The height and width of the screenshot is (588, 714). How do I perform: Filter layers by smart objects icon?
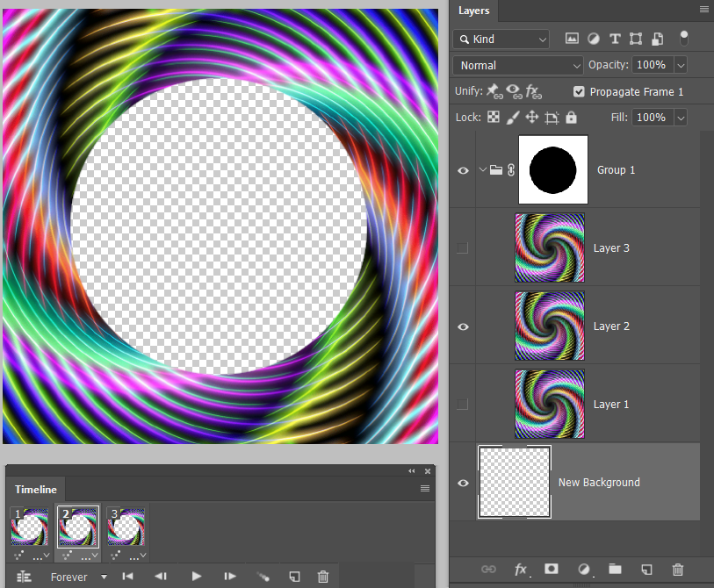(x=657, y=39)
